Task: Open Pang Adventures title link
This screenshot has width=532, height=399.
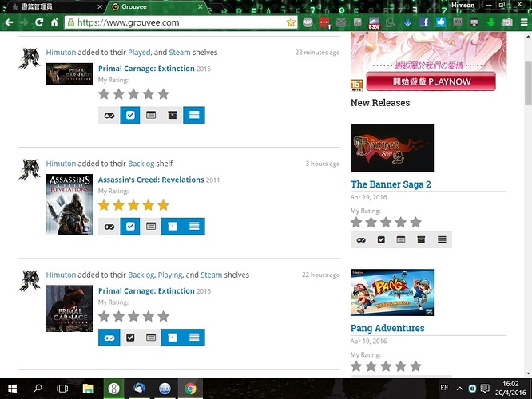Action: coord(387,328)
